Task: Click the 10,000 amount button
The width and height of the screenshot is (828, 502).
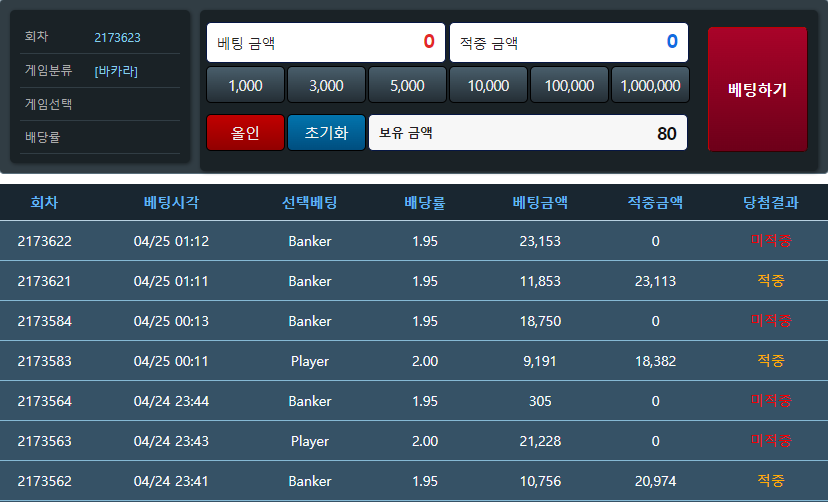Action: point(488,86)
